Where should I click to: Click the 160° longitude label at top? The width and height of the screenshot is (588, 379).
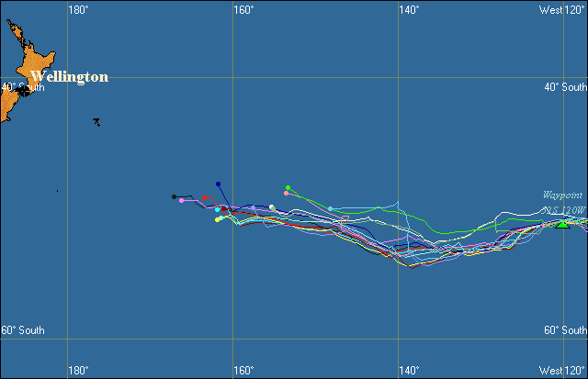tap(243, 10)
